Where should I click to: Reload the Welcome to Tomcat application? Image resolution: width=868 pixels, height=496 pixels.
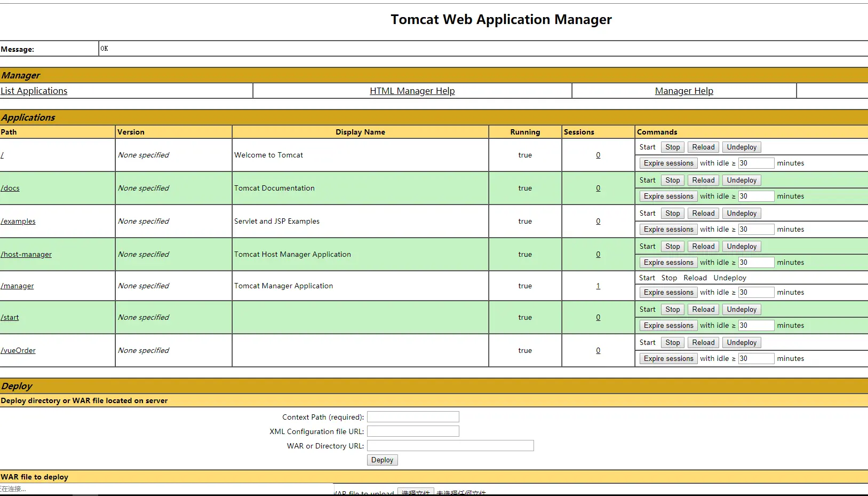(x=703, y=147)
